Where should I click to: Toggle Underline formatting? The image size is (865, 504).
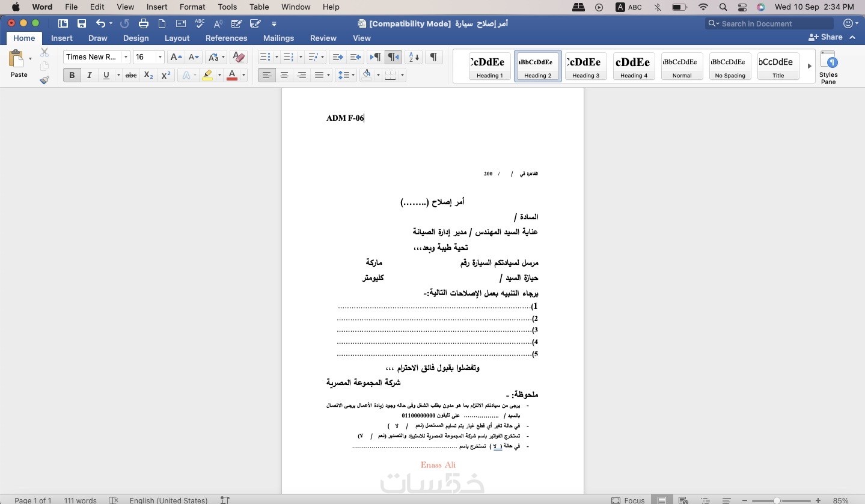(x=106, y=75)
